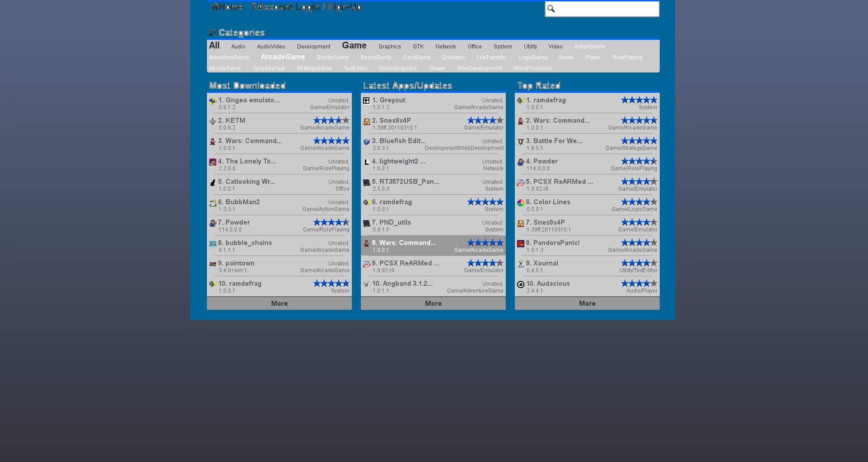868x462 pixels.
Task: Click the KETM app icon in Most Downloaded
Action: pyautogui.click(x=212, y=121)
